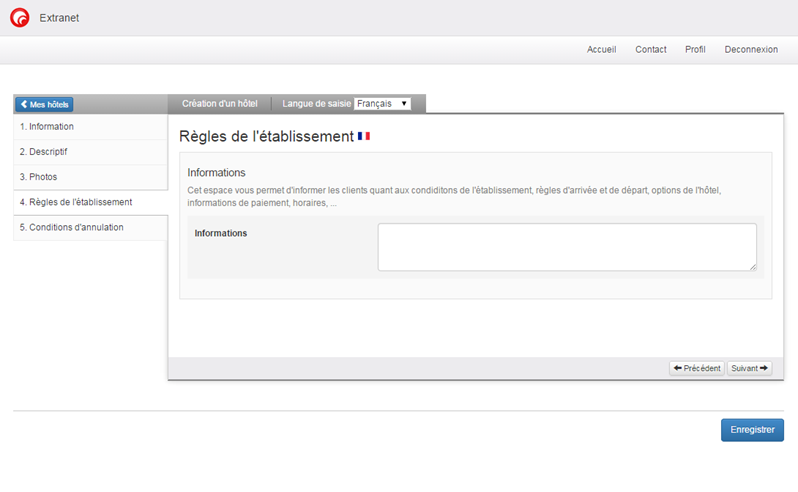Open the Langue de saisie dropdown
This screenshot has height=492, width=798.
383,103
